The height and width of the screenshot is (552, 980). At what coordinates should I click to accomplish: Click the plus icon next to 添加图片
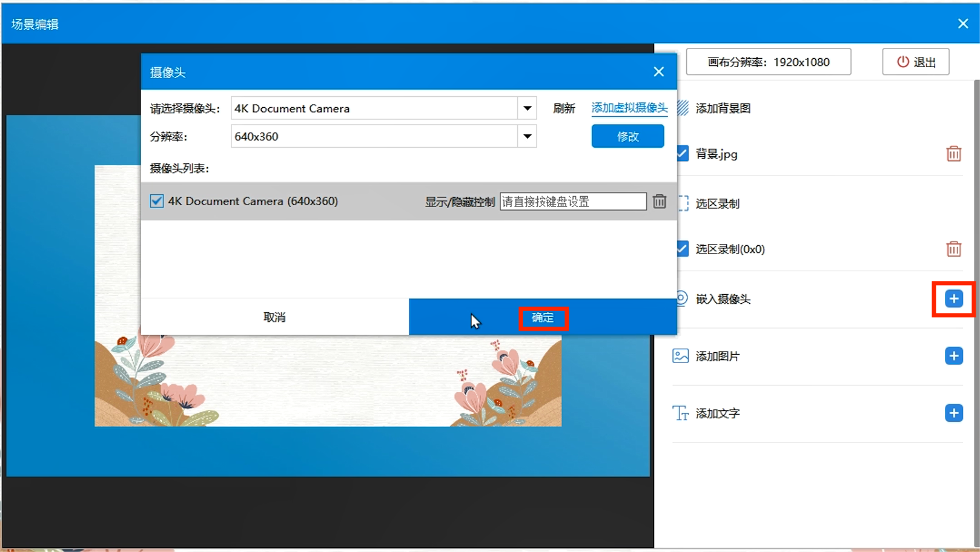coord(953,356)
